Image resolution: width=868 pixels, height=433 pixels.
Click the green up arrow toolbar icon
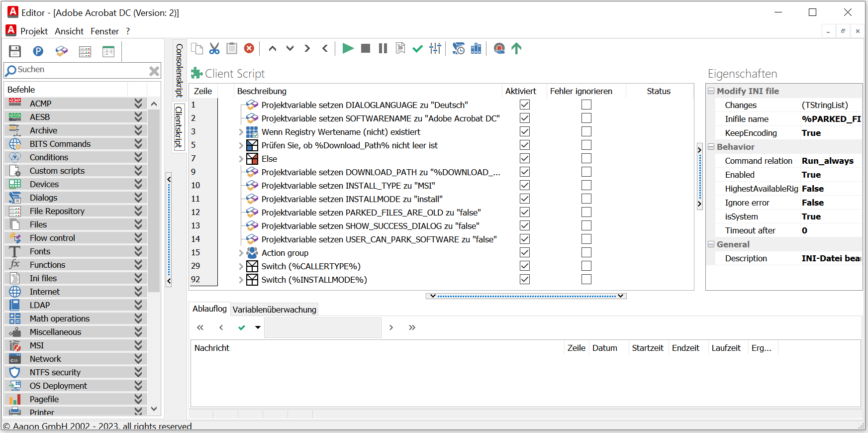tap(516, 48)
